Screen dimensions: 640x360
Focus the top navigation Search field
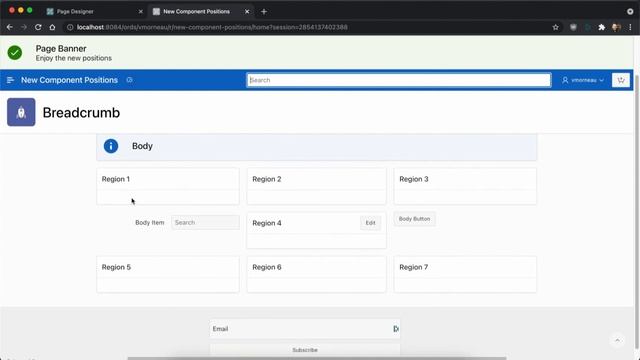click(x=398, y=80)
